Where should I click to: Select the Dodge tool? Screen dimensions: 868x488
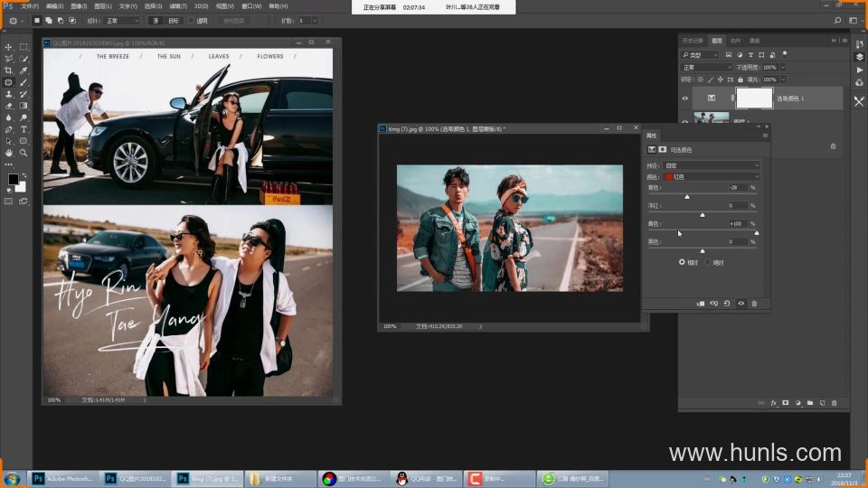[x=24, y=117]
